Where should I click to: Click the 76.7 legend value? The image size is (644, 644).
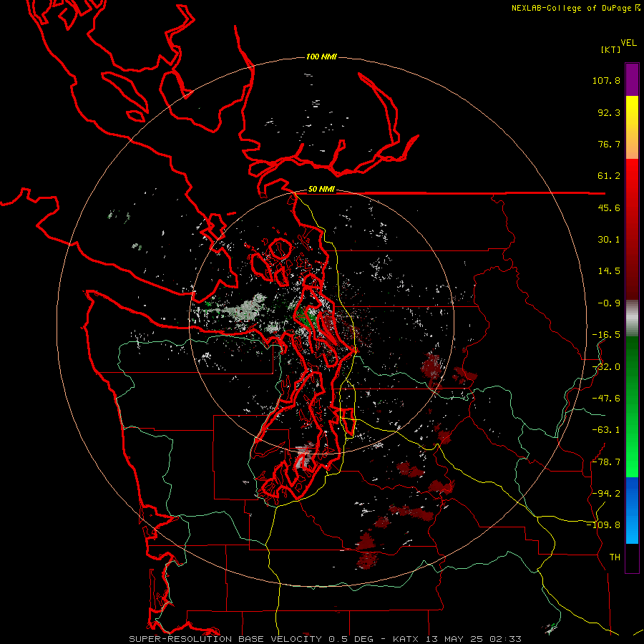click(609, 144)
